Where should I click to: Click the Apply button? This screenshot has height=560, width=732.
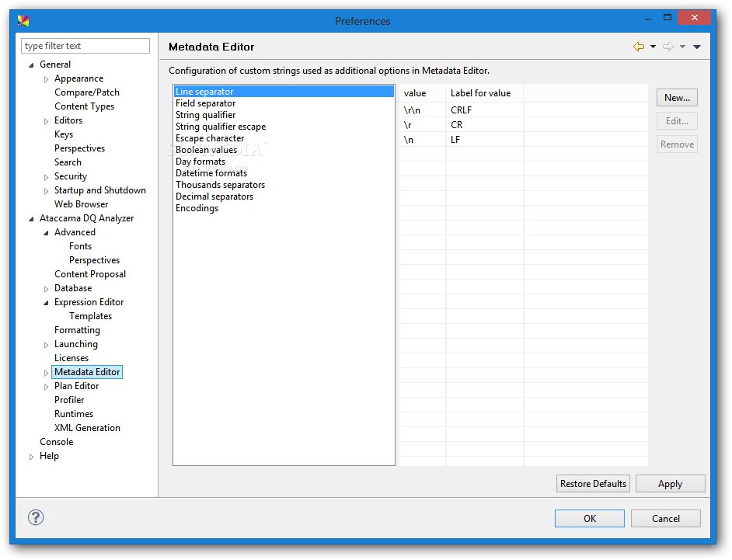click(670, 483)
